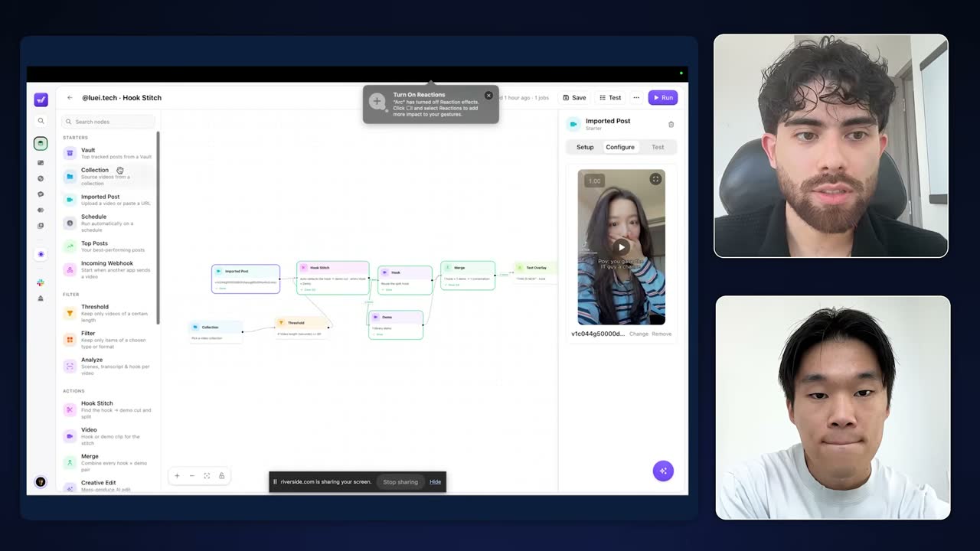Screen dimensions: 980x551
Task: Click the Schedule clock icon
Action: (x=70, y=223)
